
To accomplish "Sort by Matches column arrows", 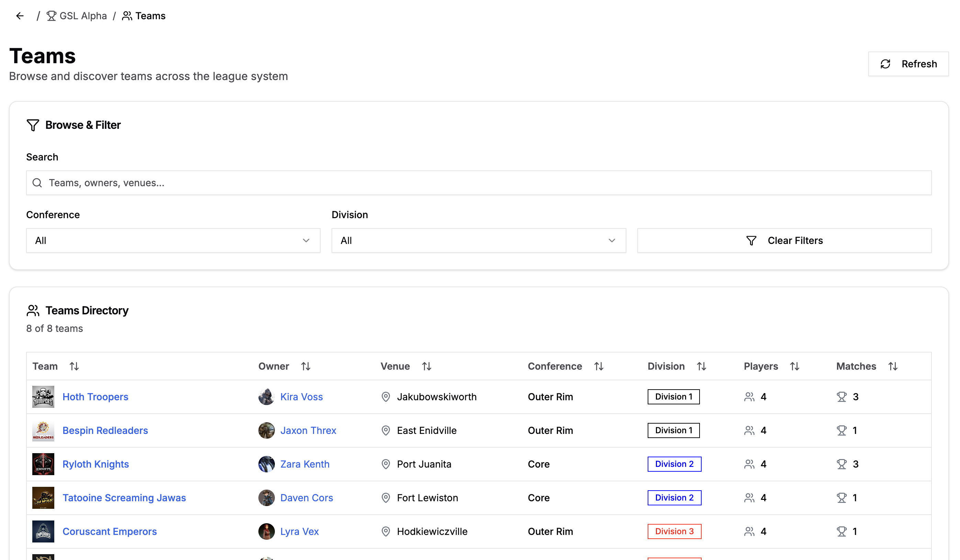I will pos(893,366).
